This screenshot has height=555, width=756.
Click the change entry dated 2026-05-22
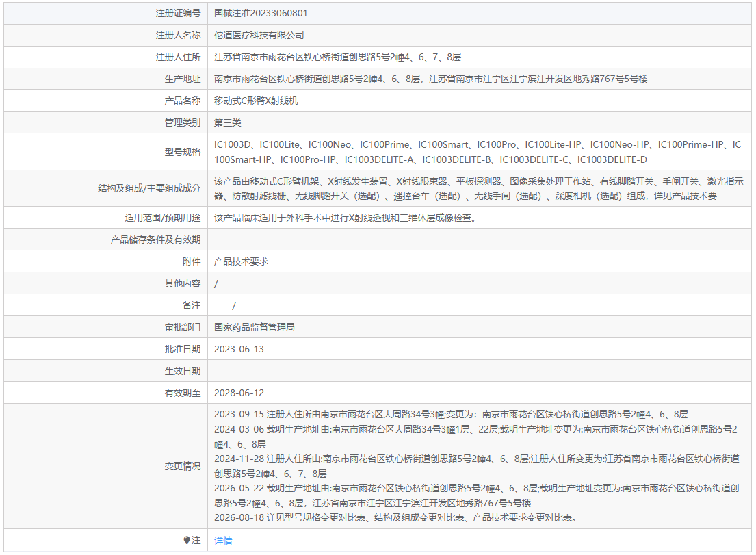tap(477, 495)
